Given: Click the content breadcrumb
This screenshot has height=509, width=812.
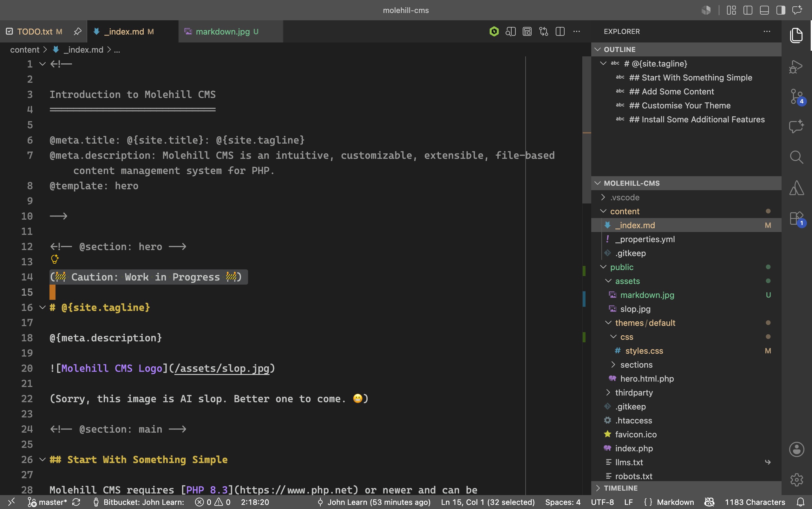Looking at the screenshot, I should (25, 50).
